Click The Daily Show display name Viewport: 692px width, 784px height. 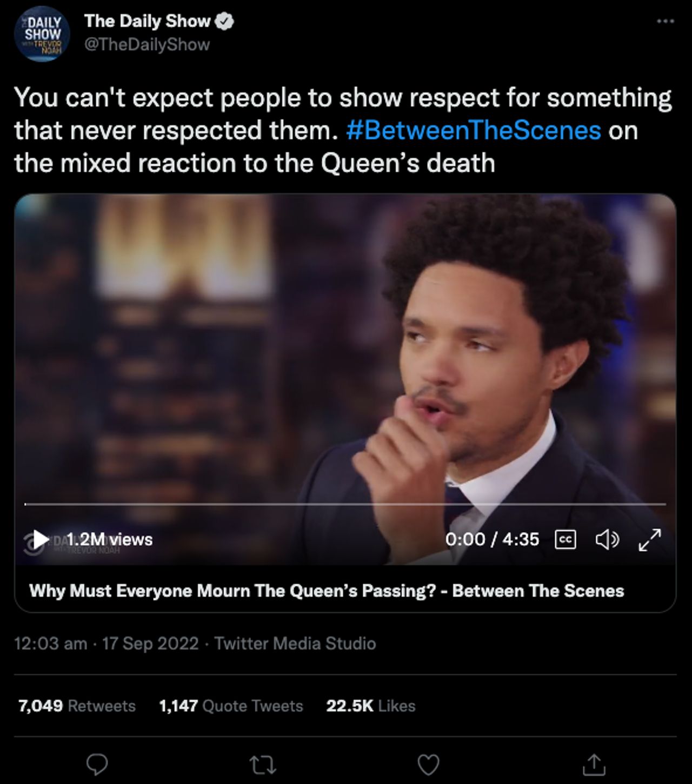pos(148,21)
